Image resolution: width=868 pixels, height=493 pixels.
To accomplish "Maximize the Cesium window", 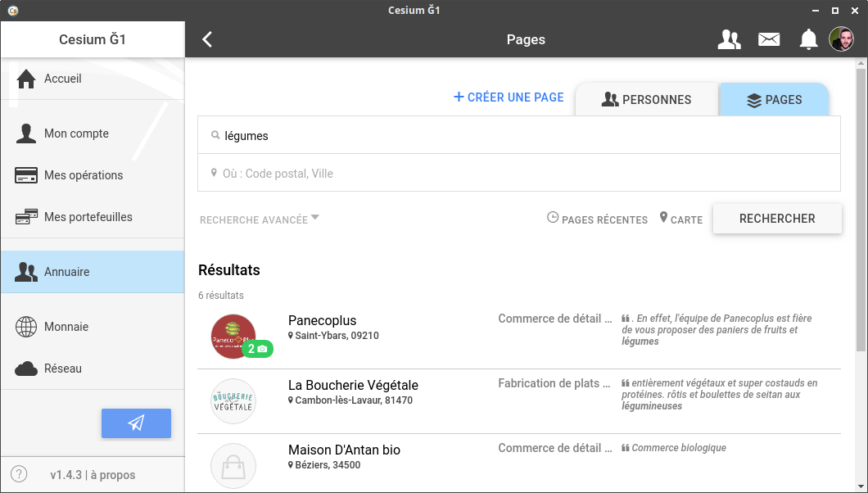I will pos(834,10).
